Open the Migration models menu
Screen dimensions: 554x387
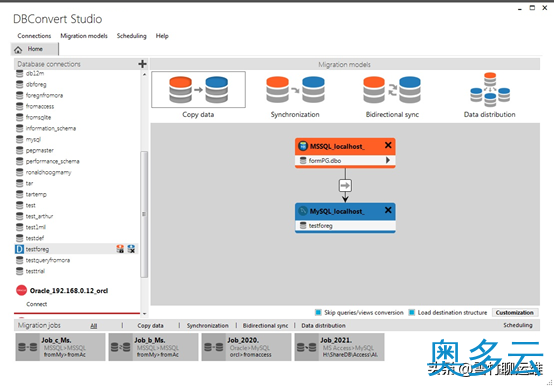84,36
